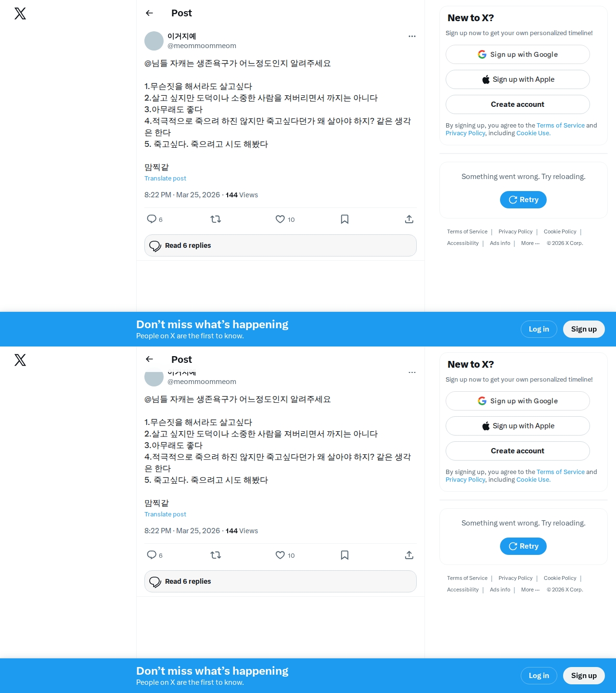Bookmark the lower post copy

pyautogui.click(x=345, y=555)
